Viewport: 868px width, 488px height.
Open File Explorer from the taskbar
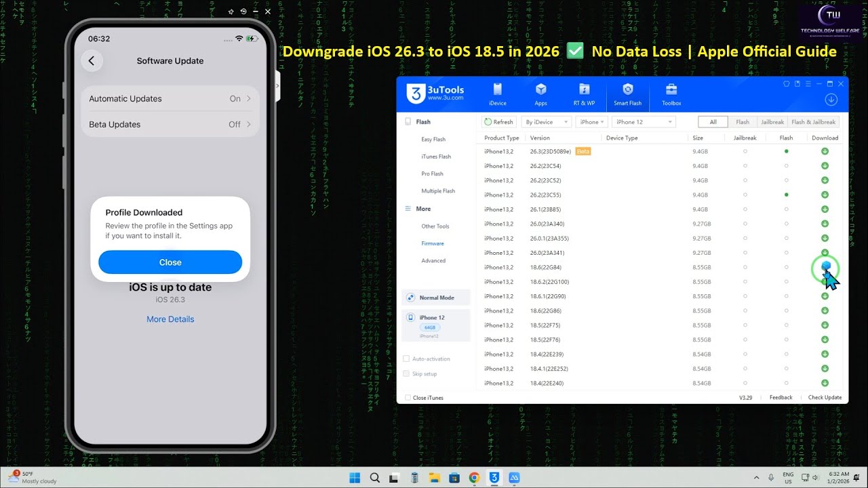coord(434,478)
